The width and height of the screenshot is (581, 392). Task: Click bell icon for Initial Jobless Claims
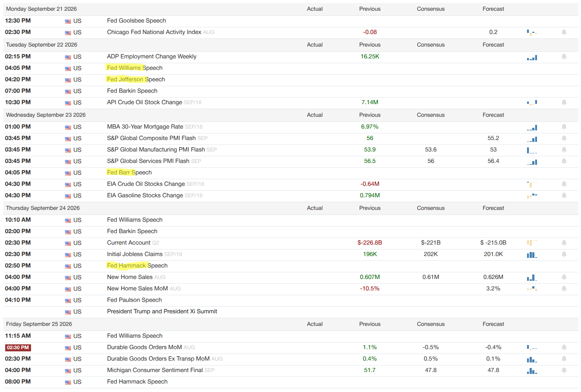tap(564, 254)
